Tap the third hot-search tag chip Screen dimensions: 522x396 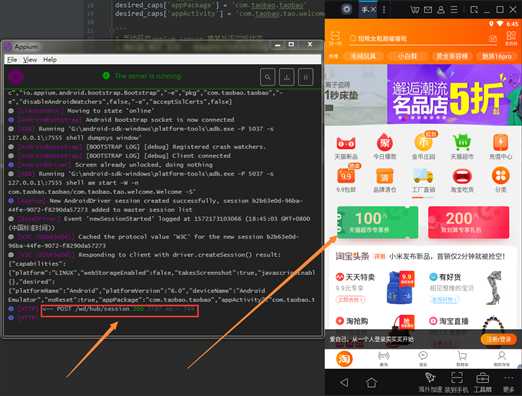tap(452, 56)
